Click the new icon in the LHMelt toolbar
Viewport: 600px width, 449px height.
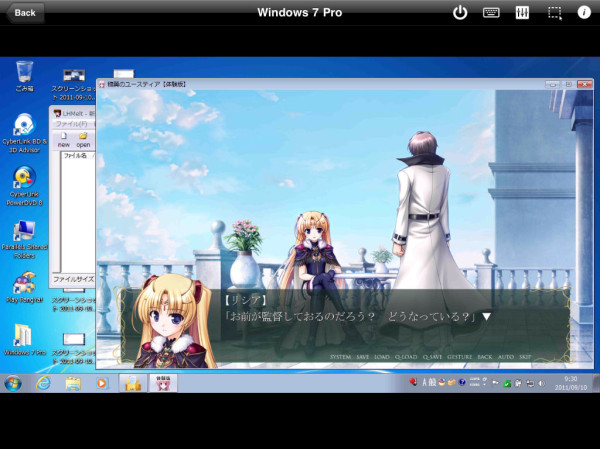[64, 140]
